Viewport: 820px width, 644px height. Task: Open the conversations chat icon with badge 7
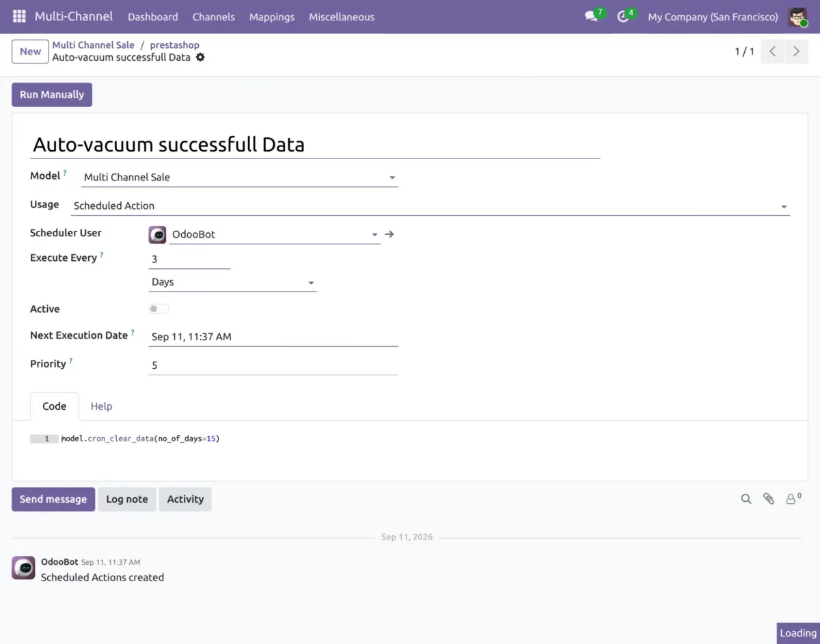592,16
